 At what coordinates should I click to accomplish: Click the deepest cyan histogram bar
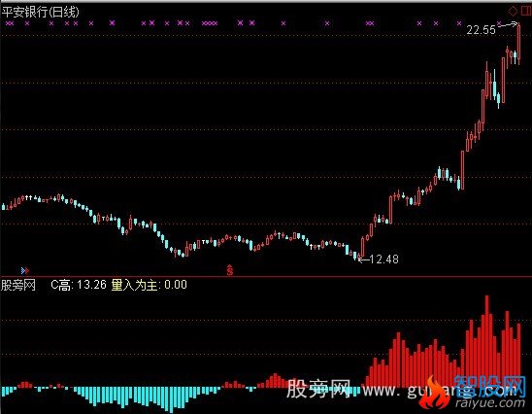171,399
